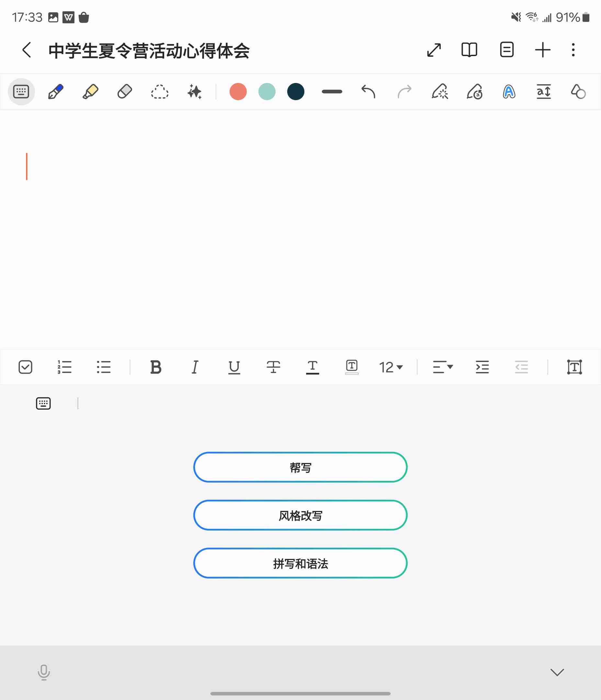Open the shapes tool
Image resolution: width=601 pixels, height=700 pixels.
(x=578, y=92)
